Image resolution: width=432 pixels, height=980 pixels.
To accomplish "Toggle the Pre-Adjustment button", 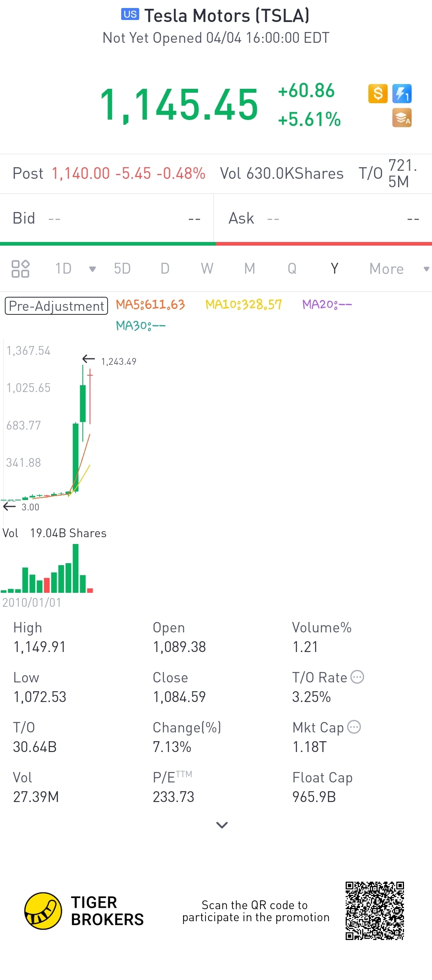I will pos(56,306).
